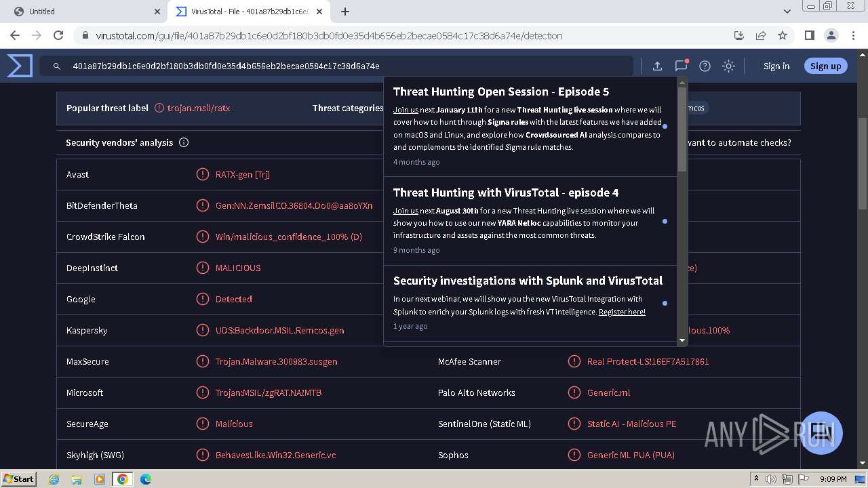Screen dimensions: 868x488
Task: Open Threat Hunting Open Session - Episode 5 title
Action: [501, 91]
